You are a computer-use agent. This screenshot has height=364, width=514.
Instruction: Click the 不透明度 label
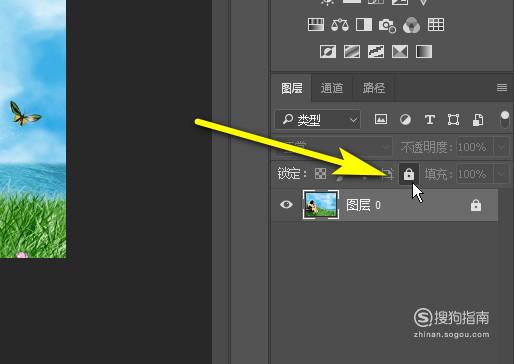426,147
